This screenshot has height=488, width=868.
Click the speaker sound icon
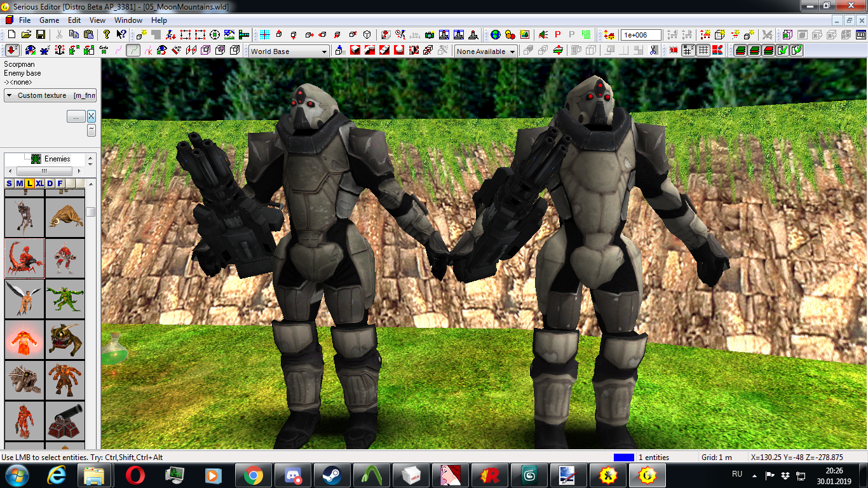(543, 34)
